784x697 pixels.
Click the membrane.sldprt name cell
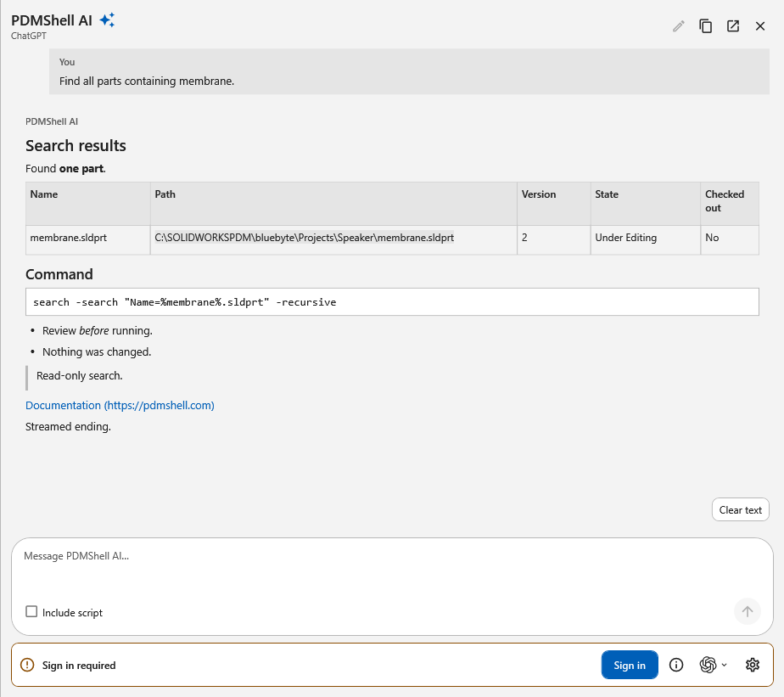click(x=88, y=239)
